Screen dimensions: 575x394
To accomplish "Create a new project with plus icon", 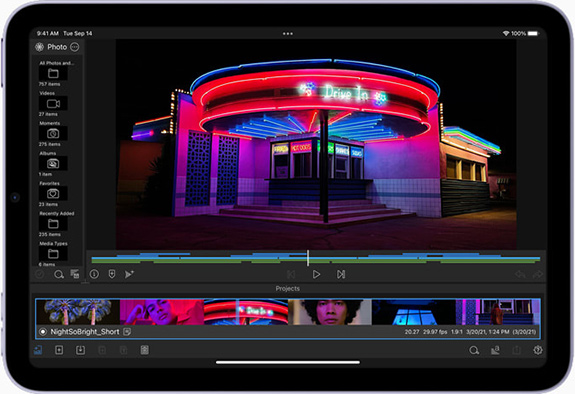I will tap(59, 350).
